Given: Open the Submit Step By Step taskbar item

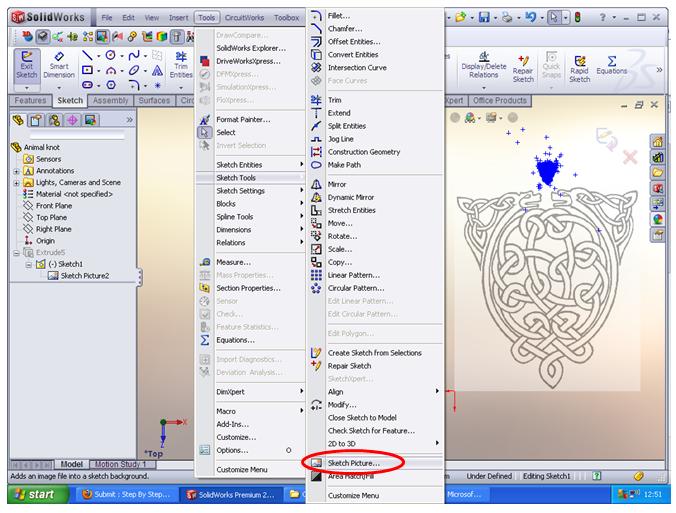Looking at the screenshot, I should tap(126, 494).
